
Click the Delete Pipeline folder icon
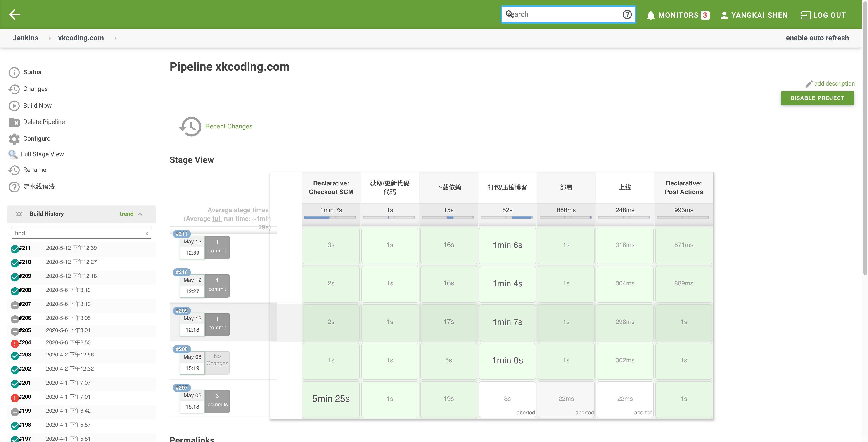14,122
